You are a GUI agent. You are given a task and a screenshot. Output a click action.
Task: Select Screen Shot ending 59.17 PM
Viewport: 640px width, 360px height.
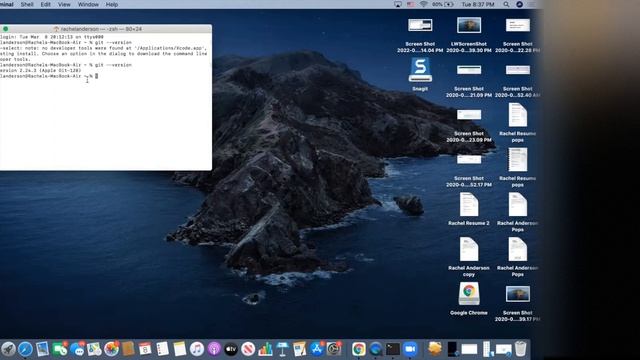point(518,303)
